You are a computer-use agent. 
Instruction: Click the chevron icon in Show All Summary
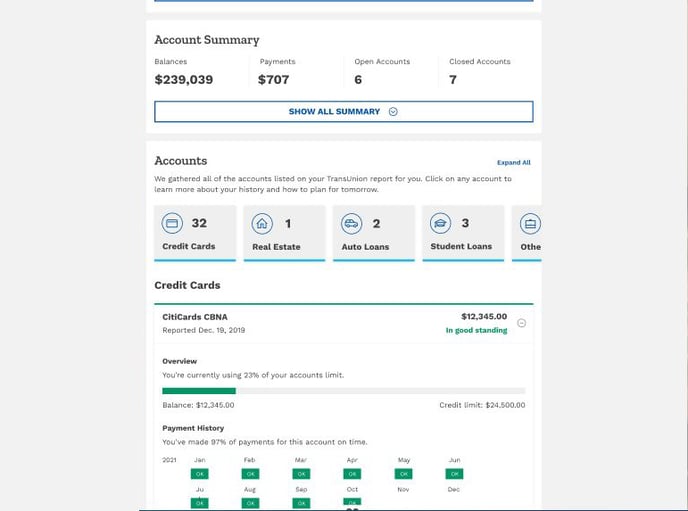(393, 112)
